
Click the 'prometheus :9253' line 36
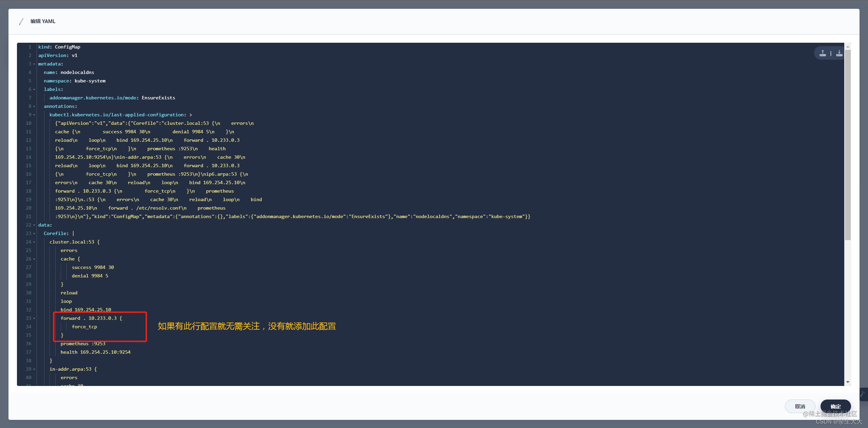[x=83, y=344]
